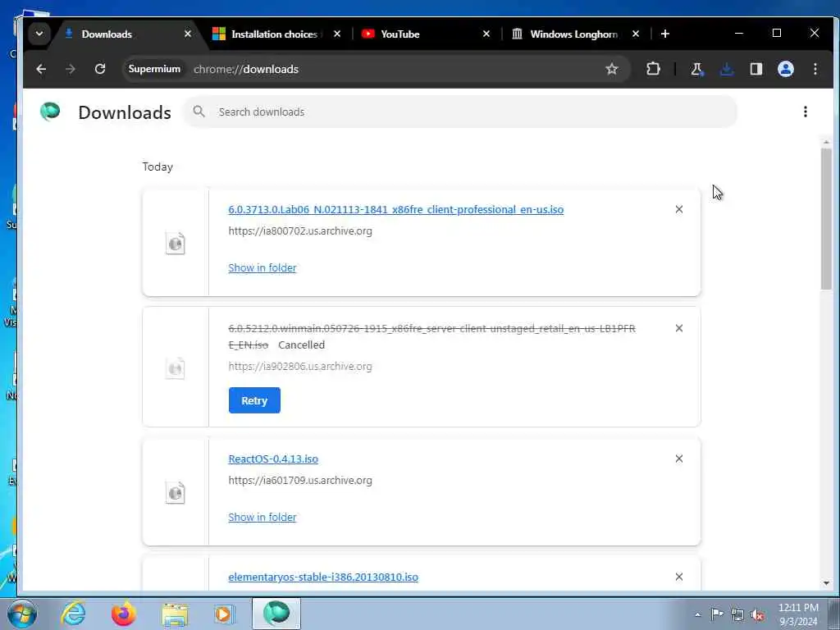This screenshot has width=840, height=630.
Task: Open elementaryos-stable-i386.20130810.iso link
Action: click(x=323, y=577)
